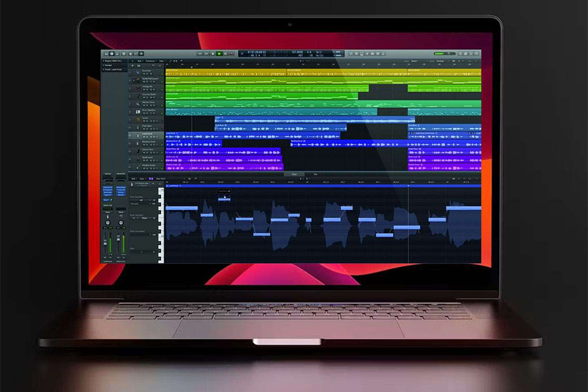The image size is (588, 392).
Task: Open the Snap Smart dropdown
Action: (x=418, y=61)
